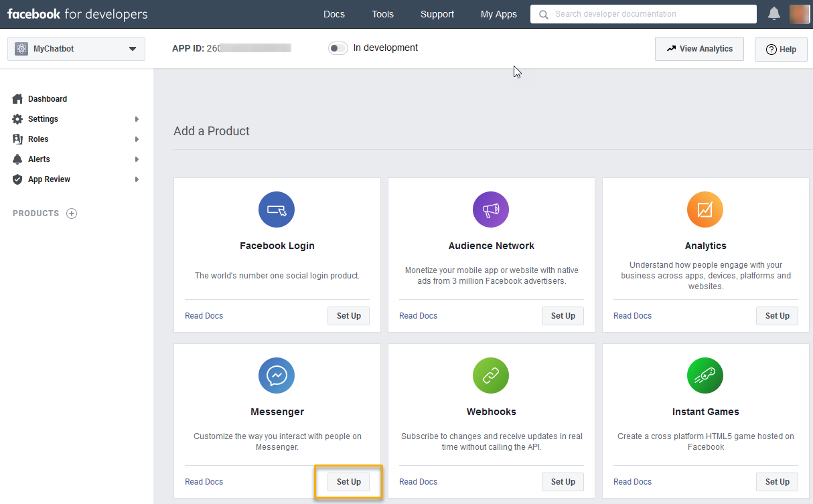This screenshot has width=813, height=504.
Task: Click the Help button
Action: pos(781,50)
